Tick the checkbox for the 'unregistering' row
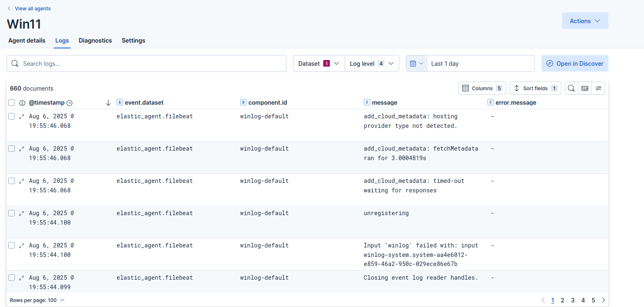This screenshot has height=307, width=644. 12,213
